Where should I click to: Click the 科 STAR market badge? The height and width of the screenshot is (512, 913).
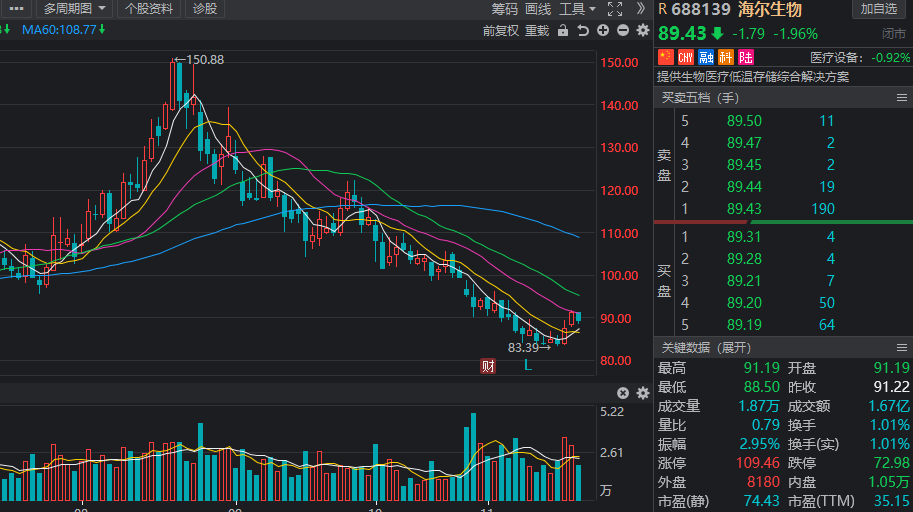click(726, 57)
